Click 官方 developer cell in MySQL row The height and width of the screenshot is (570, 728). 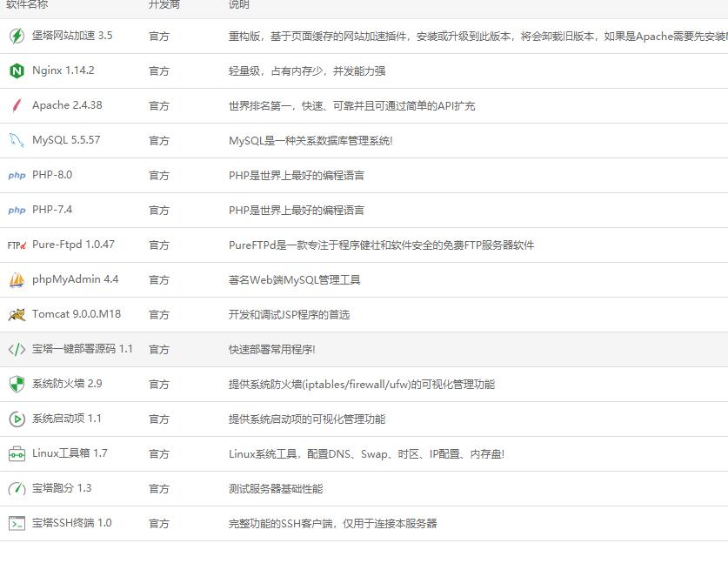(x=159, y=141)
